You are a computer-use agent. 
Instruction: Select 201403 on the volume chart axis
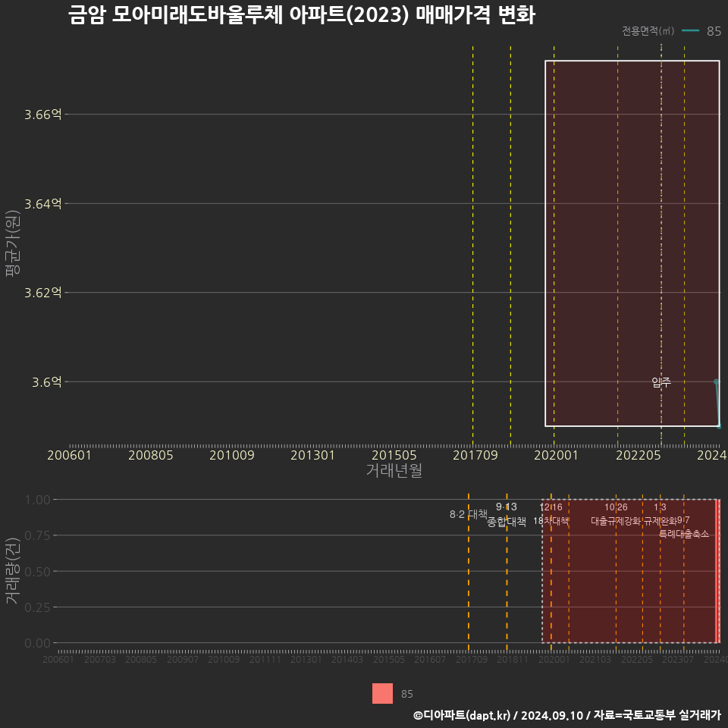[x=347, y=659]
